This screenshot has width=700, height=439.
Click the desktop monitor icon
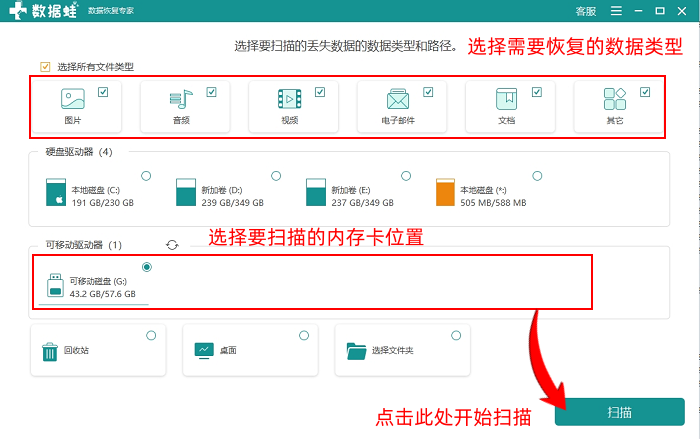204,351
